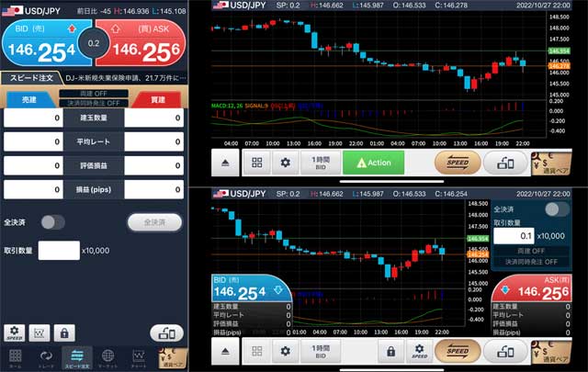Toggle the 全決済 switch in left panel
Image resolution: width=588 pixels, height=372 pixels.
52,221
